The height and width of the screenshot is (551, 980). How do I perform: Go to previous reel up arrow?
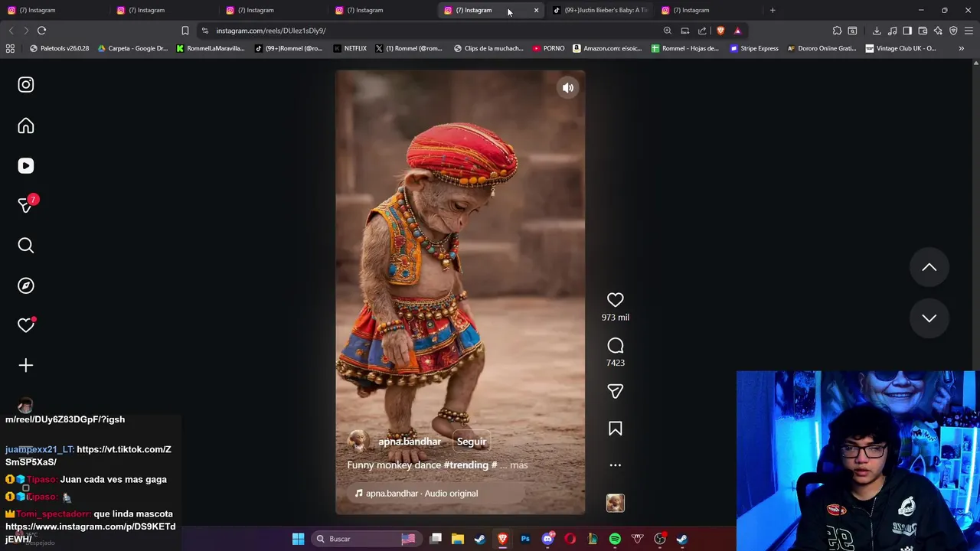[929, 267]
